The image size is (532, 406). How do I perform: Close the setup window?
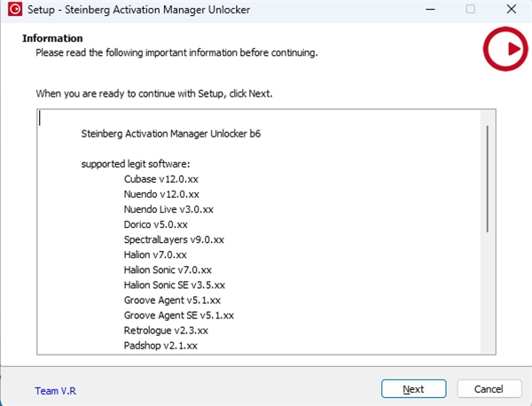(512, 10)
